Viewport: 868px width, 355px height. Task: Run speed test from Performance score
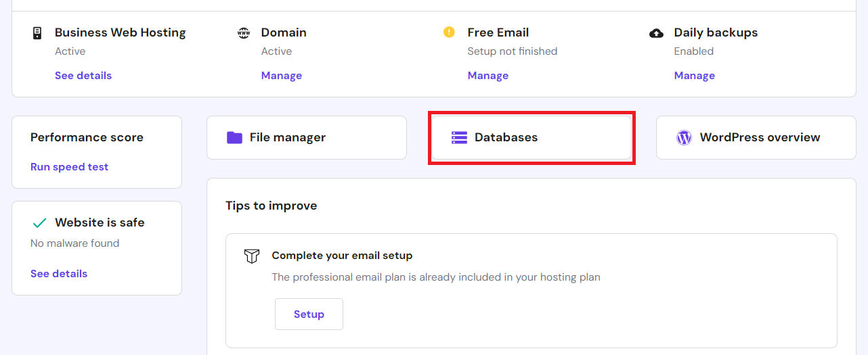(70, 167)
